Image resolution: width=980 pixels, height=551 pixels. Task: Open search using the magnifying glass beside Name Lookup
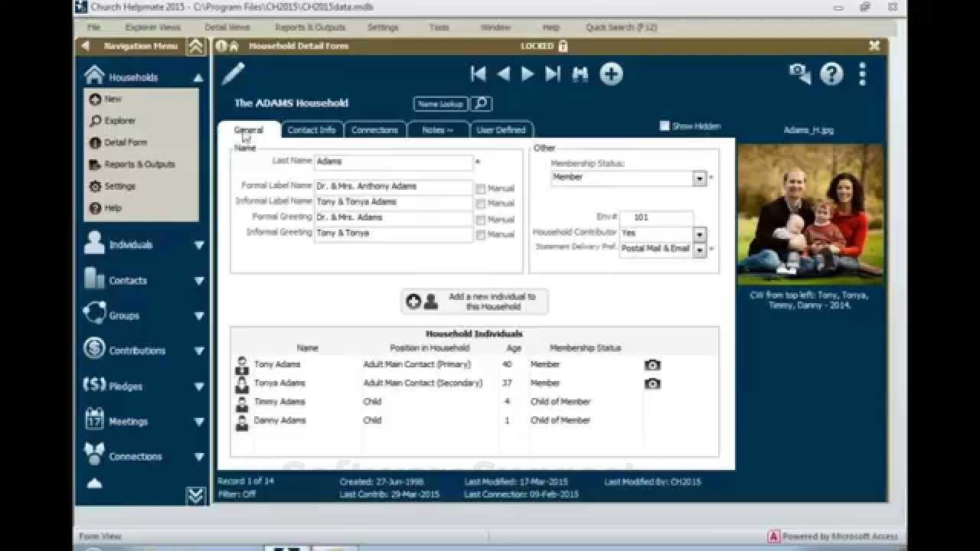(x=481, y=103)
